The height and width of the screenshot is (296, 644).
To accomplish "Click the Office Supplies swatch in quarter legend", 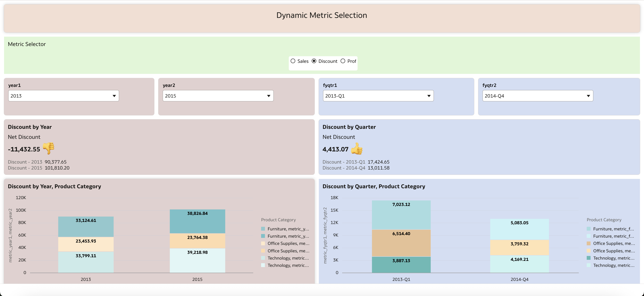I will [588, 243].
